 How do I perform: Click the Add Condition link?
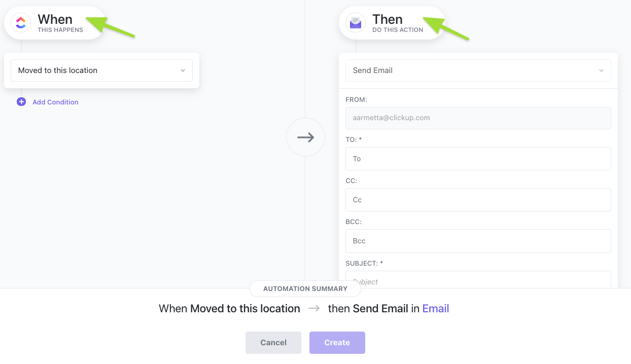(x=55, y=102)
